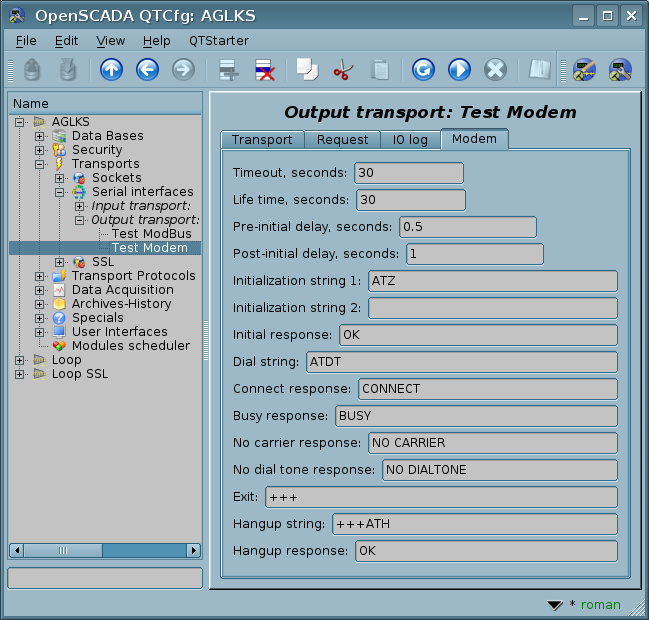Click the Copy item toolbar icon

[x=307, y=70]
